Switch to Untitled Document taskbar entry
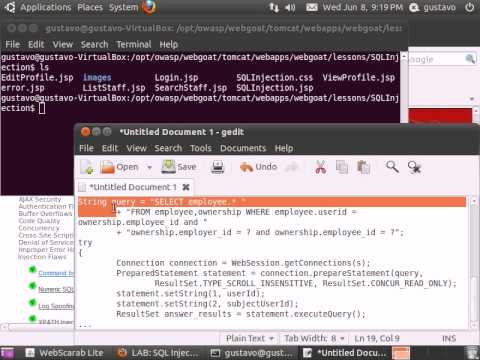 click(x=346, y=353)
